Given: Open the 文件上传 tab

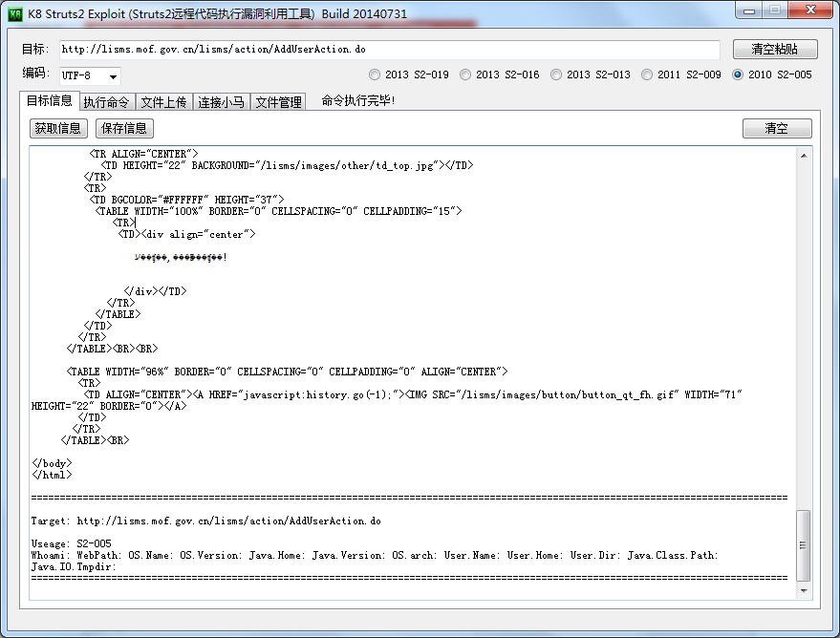Looking at the screenshot, I should click(163, 102).
